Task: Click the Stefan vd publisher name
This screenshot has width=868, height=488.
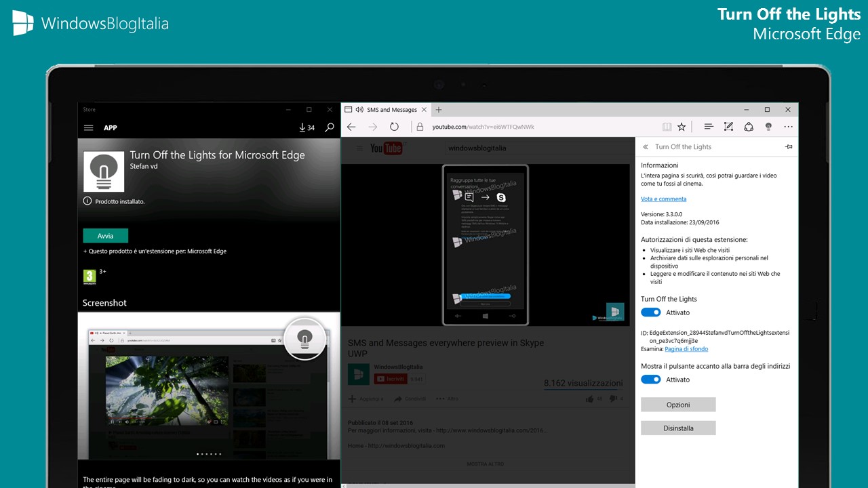Action: pyautogui.click(x=144, y=165)
